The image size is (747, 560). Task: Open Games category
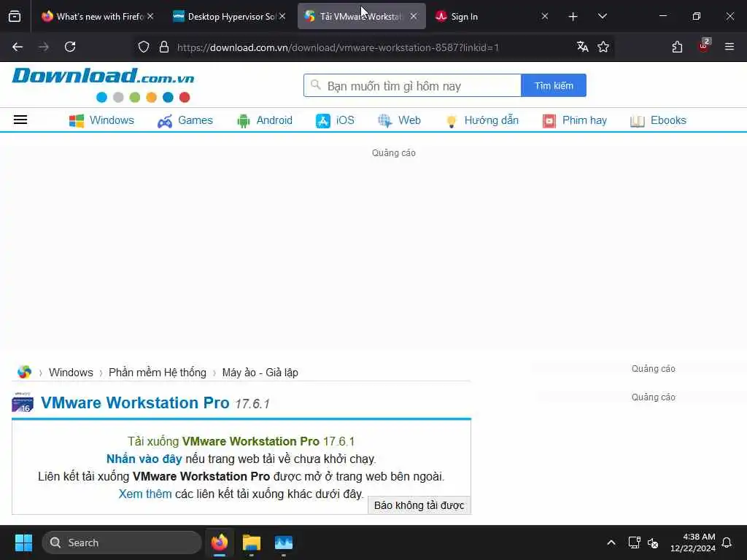[x=185, y=120]
